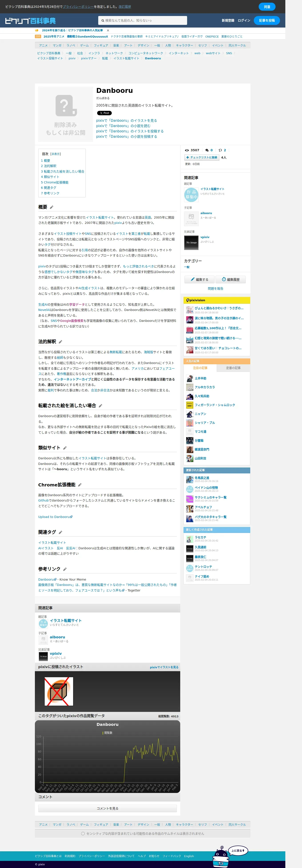Switch to the 定番の記事 tab
Screen dimensions: 302x868
click(x=233, y=368)
